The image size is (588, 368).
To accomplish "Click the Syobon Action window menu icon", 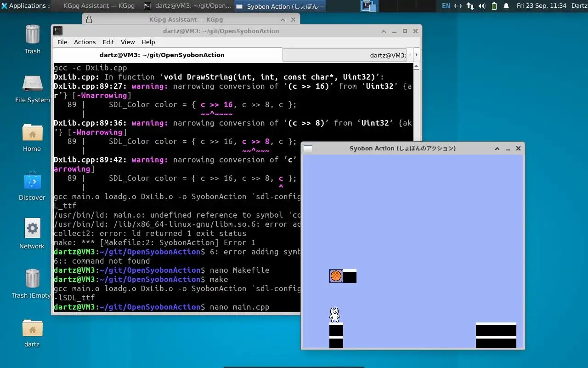I will tap(308, 148).
